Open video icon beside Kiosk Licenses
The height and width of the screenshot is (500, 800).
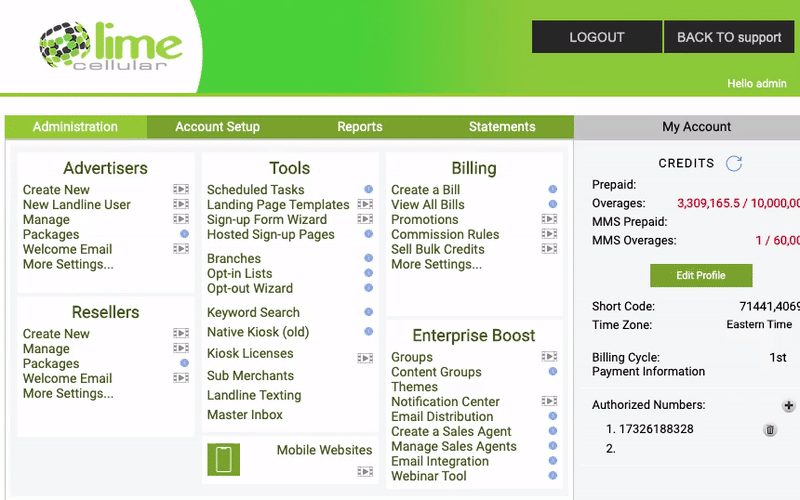(x=365, y=358)
